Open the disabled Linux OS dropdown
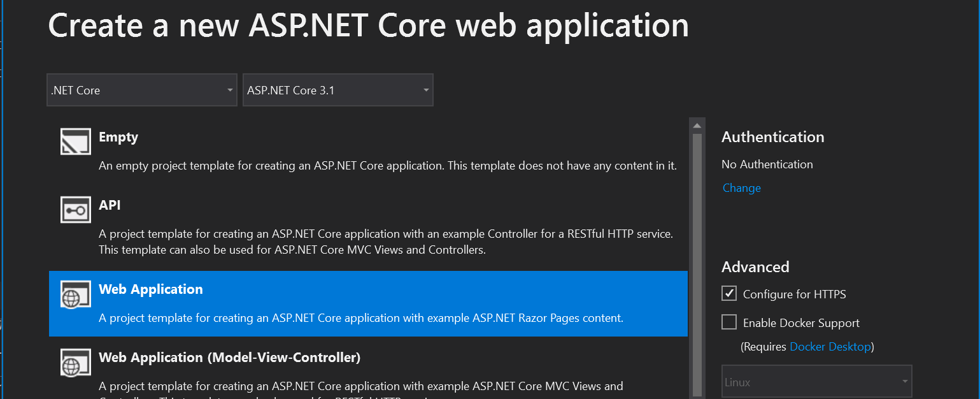The width and height of the screenshot is (980, 399). 817,382
